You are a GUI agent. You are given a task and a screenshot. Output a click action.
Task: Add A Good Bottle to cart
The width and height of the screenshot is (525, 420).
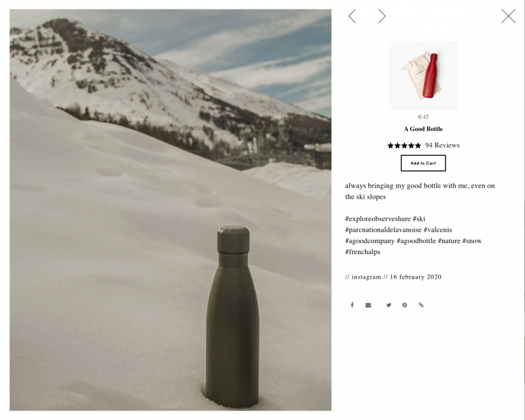[423, 163]
